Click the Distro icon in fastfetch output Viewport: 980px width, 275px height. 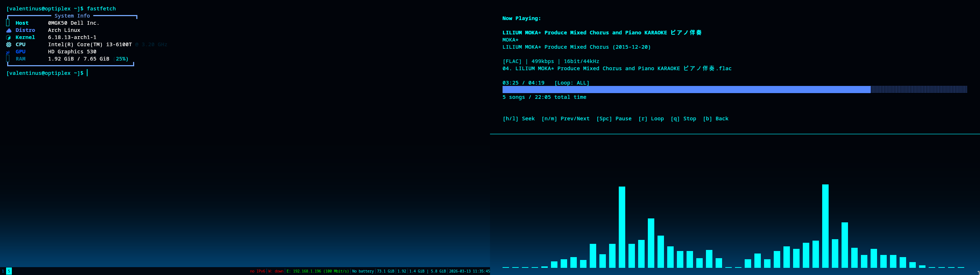click(9, 30)
